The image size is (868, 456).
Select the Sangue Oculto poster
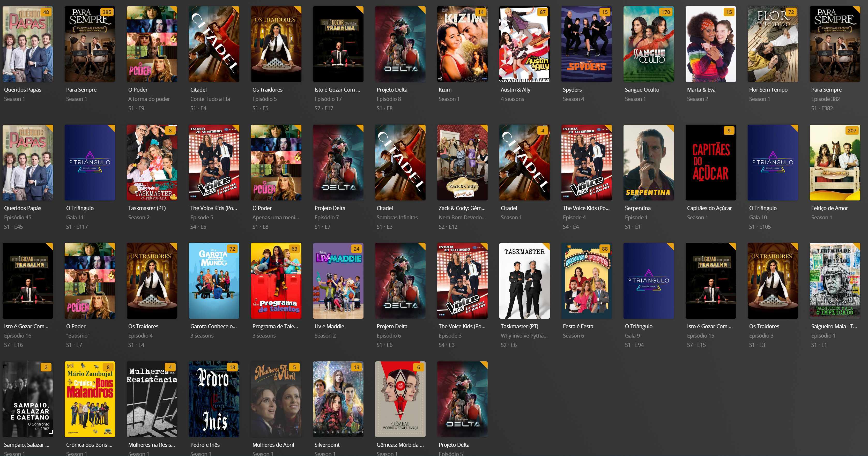pos(649,44)
